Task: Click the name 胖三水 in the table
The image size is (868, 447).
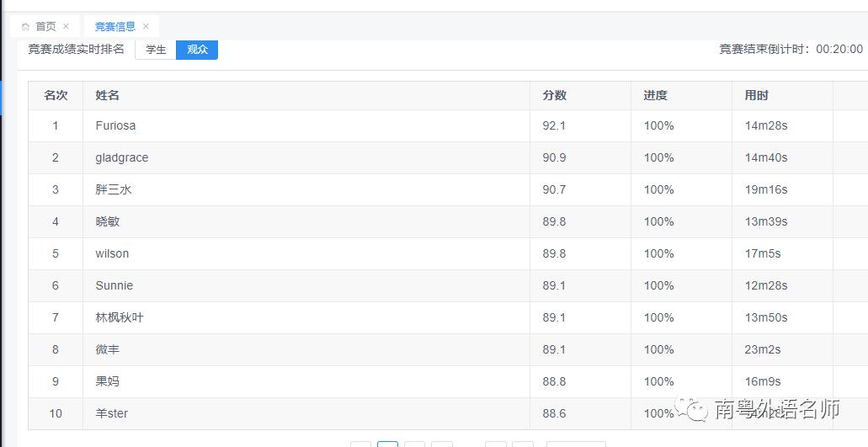Action: (x=114, y=189)
